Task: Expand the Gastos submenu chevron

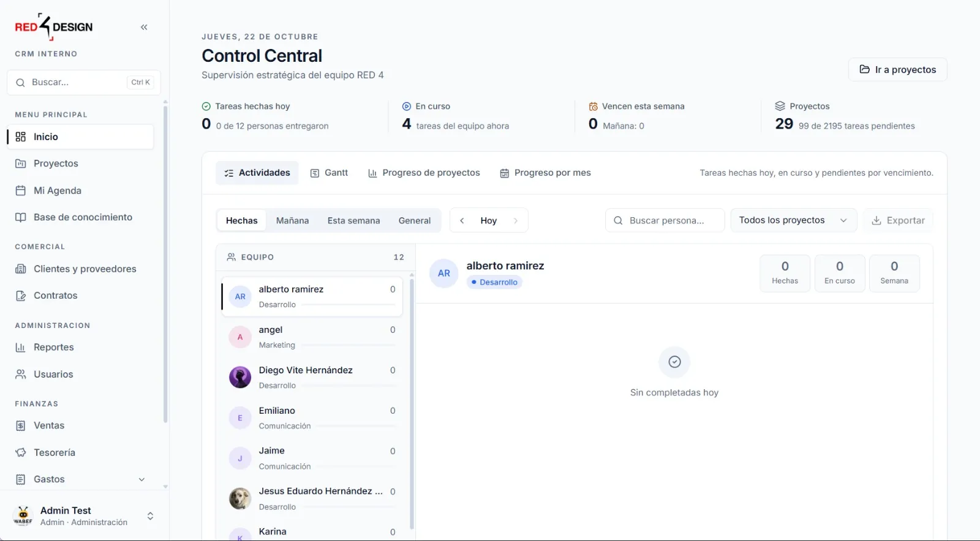Action: click(x=141, y=479)
